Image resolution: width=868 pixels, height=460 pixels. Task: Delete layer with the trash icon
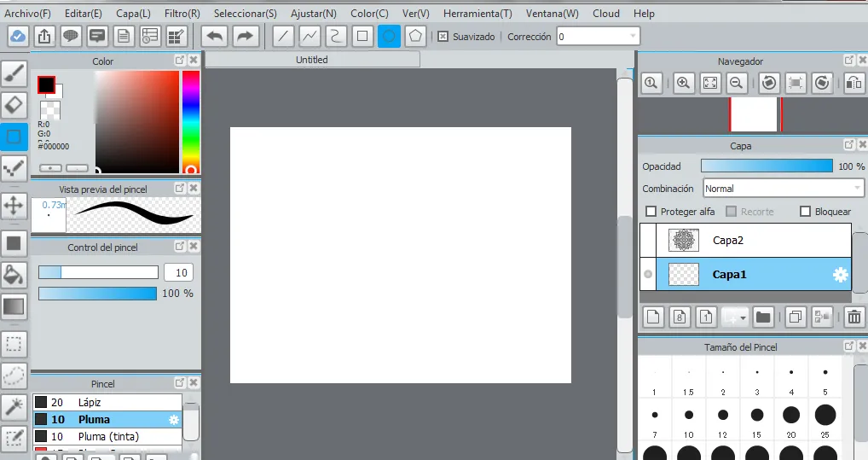(854, 317)
